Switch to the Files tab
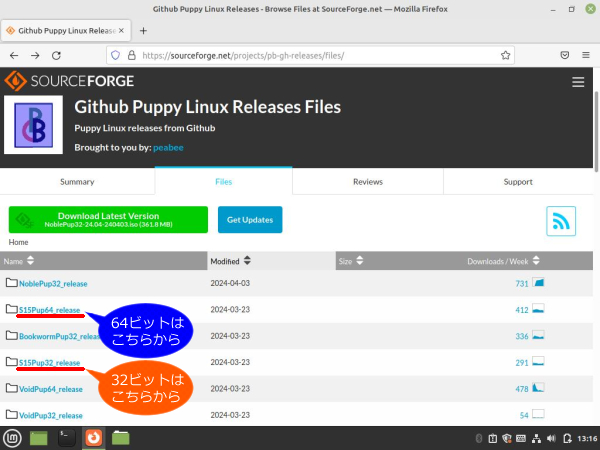This screenshot has height=450, width=600. tap(223, 181)
